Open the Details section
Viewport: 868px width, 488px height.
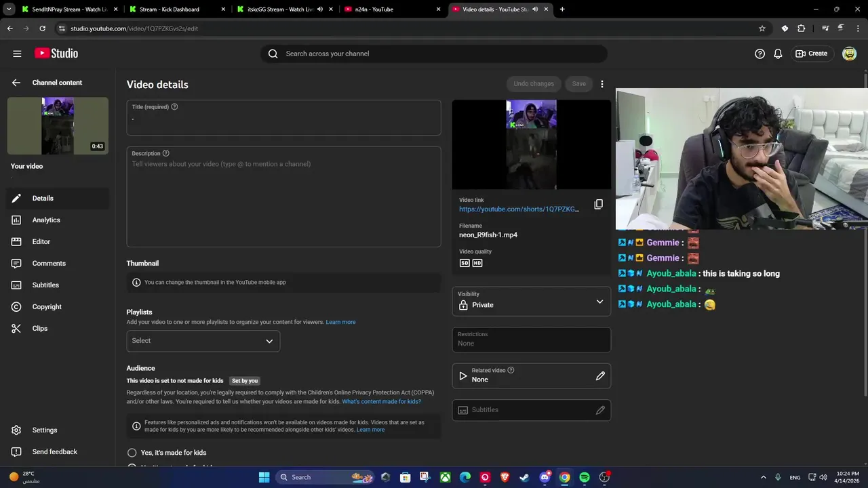(x=58, y=198)
